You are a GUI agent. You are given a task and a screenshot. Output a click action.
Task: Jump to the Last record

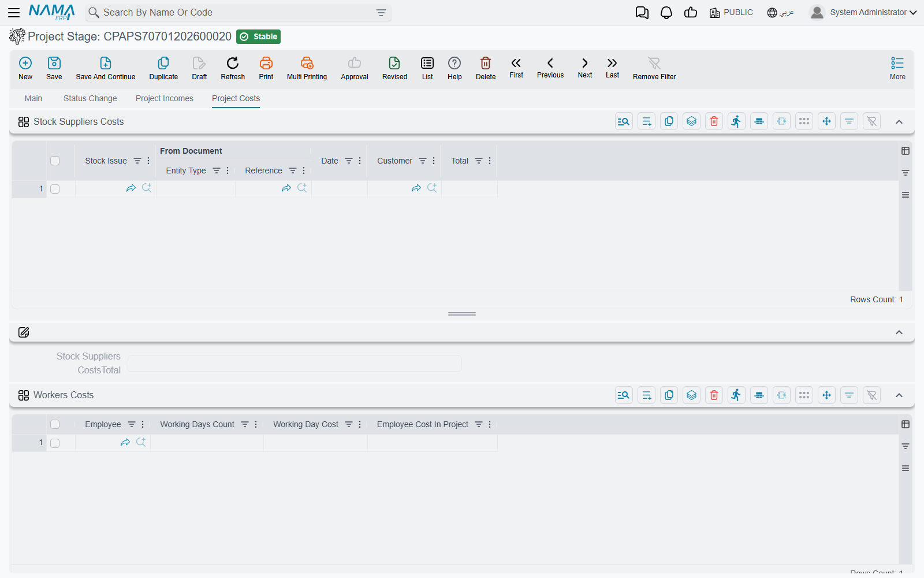coord(612,68)
